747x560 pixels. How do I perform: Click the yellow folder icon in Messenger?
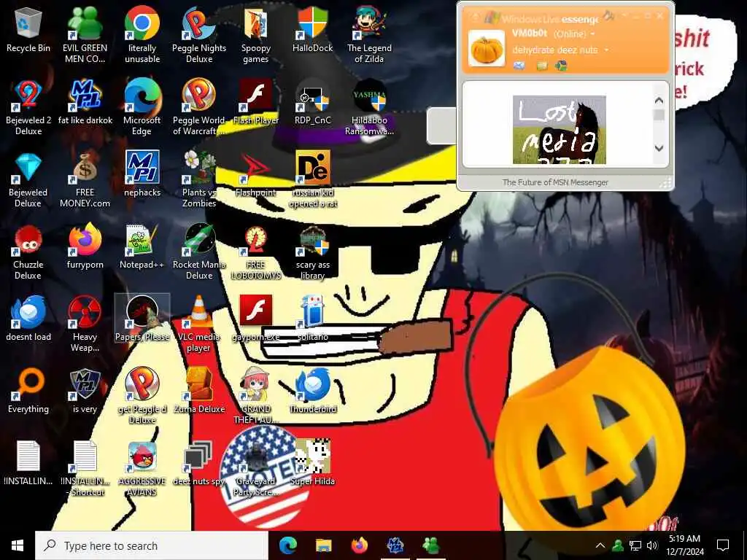coord(542,66)
